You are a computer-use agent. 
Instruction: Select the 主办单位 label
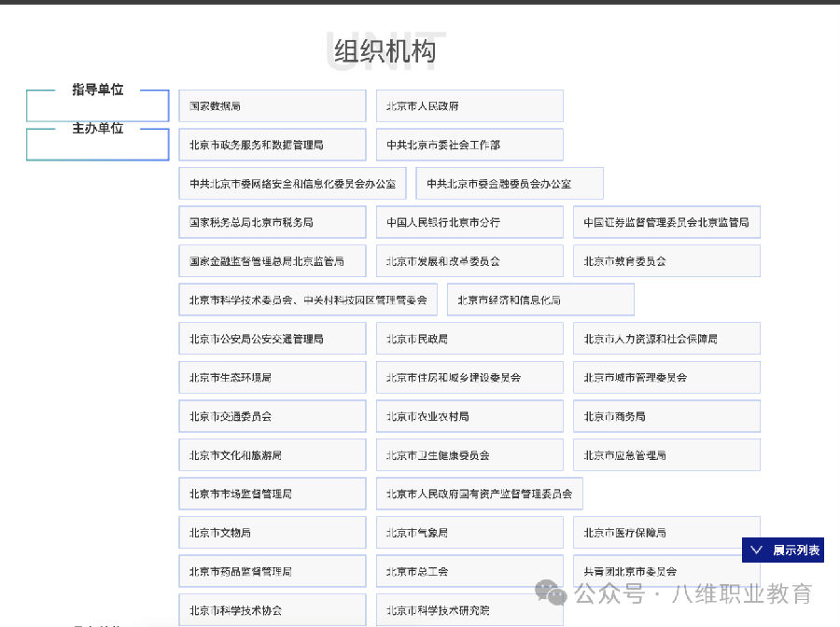click(x=98, y=129)
